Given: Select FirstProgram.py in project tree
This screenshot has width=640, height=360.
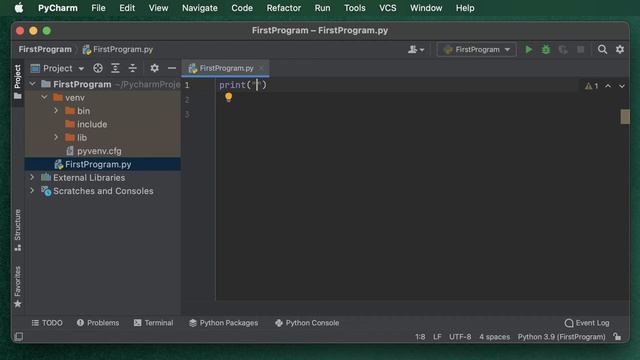Looking at the screenshot, I should pos(102,164).
